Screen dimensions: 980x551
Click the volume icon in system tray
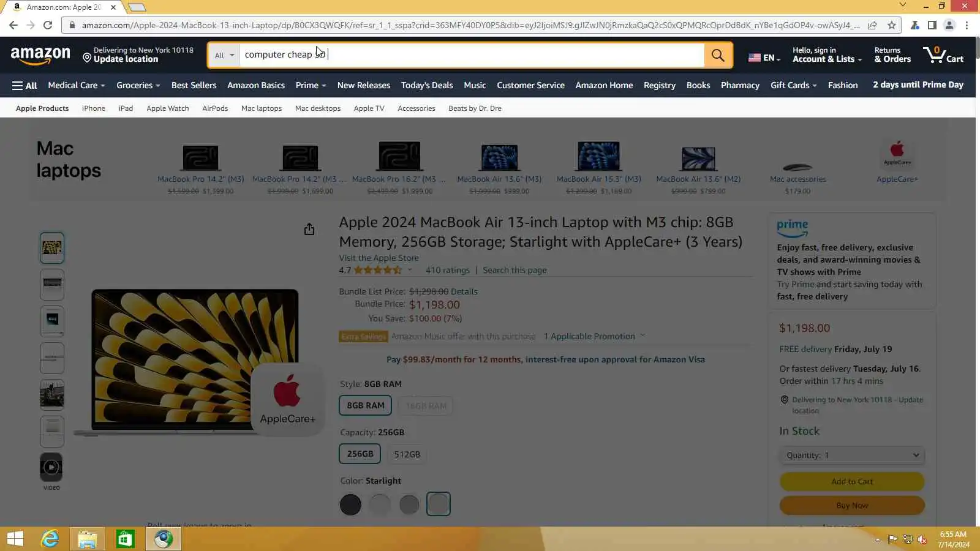coord(922,539)
